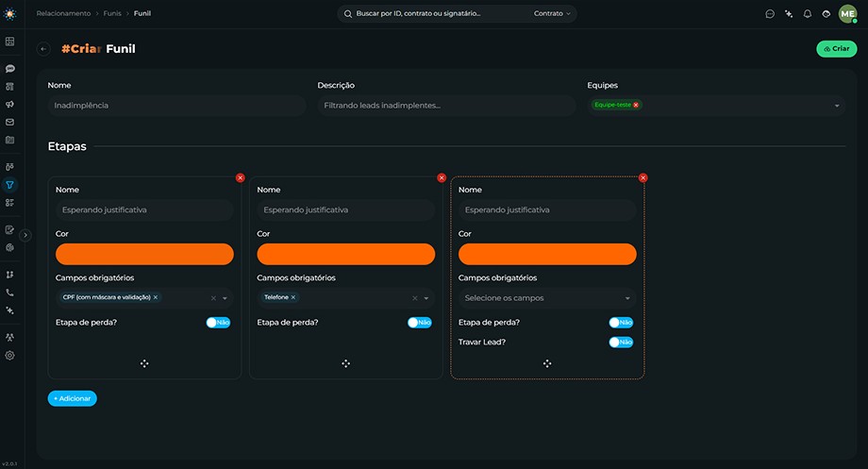The image size is (868, 469).
Task: Open the edit note icon in sidebar
Action: [x=10, y=230]
